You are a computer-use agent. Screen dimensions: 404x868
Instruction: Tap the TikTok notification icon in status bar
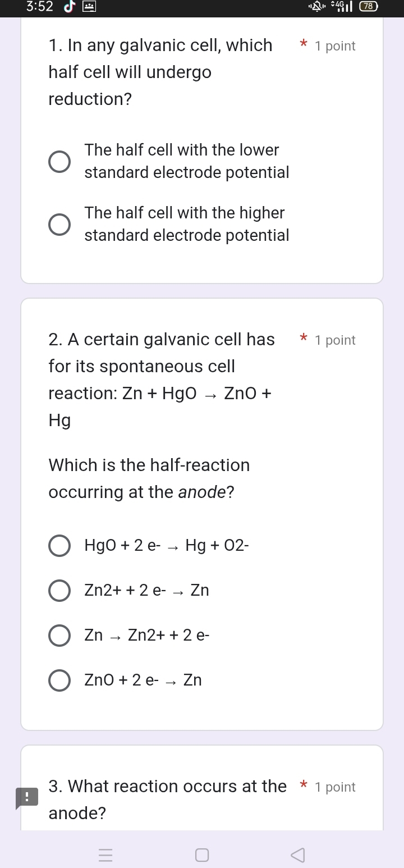[70, 7]
